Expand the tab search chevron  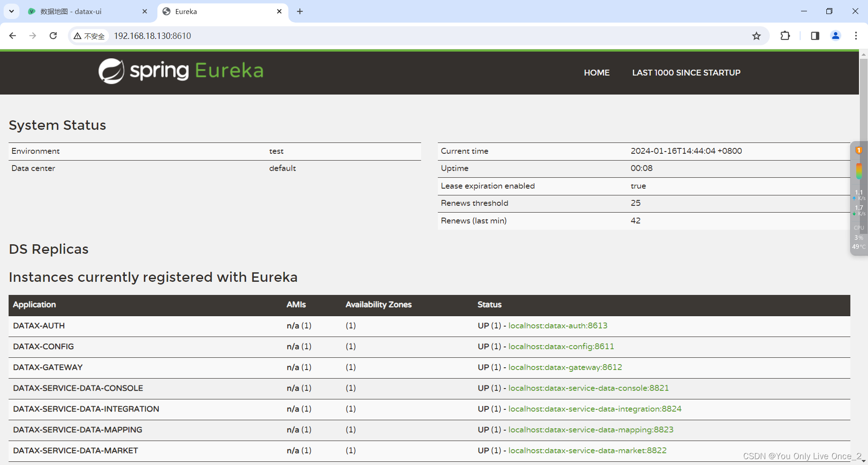click(11, 11)
